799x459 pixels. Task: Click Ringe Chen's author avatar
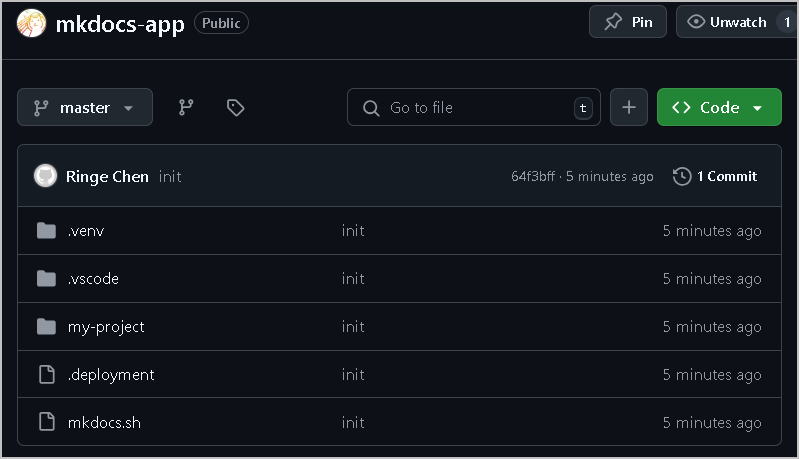(45, 176)
